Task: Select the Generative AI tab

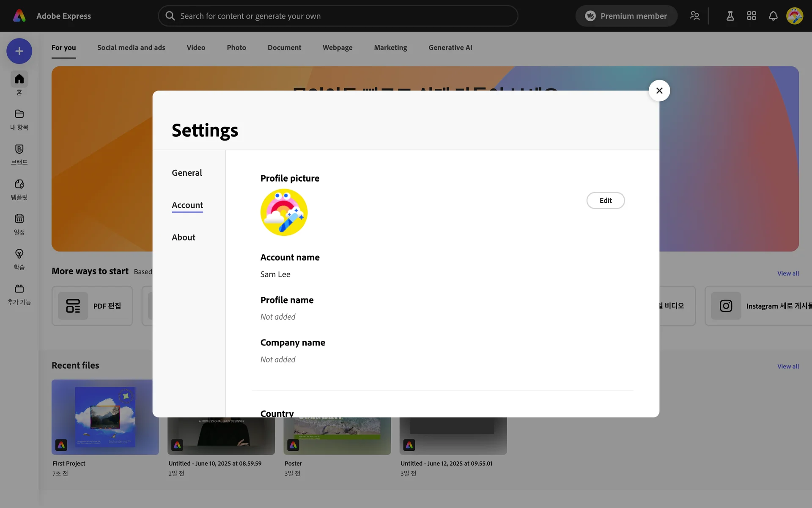Action: [450, 47]
